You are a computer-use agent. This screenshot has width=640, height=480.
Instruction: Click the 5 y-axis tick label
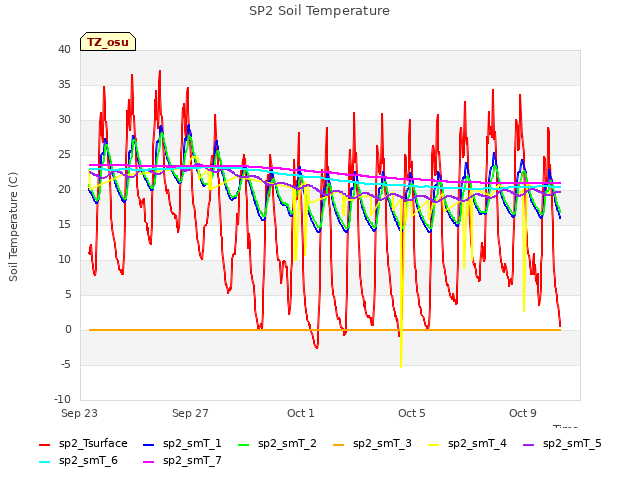click(68, 295)
